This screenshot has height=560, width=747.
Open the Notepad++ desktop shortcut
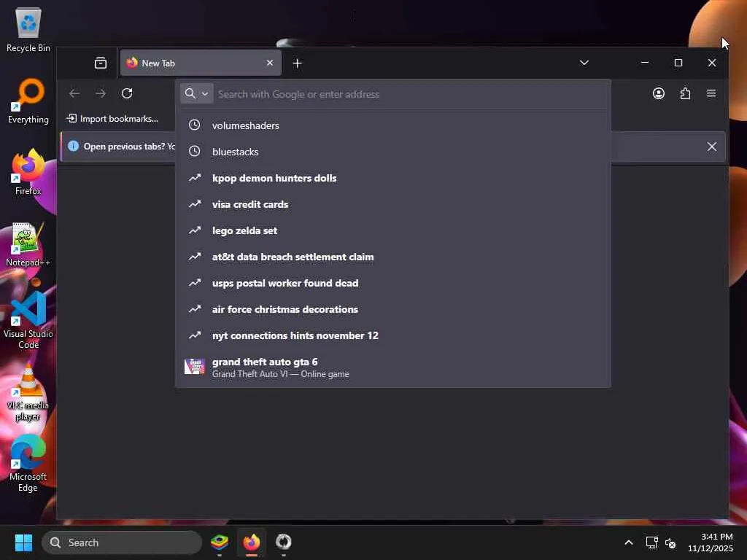click(x=28, y=244)
